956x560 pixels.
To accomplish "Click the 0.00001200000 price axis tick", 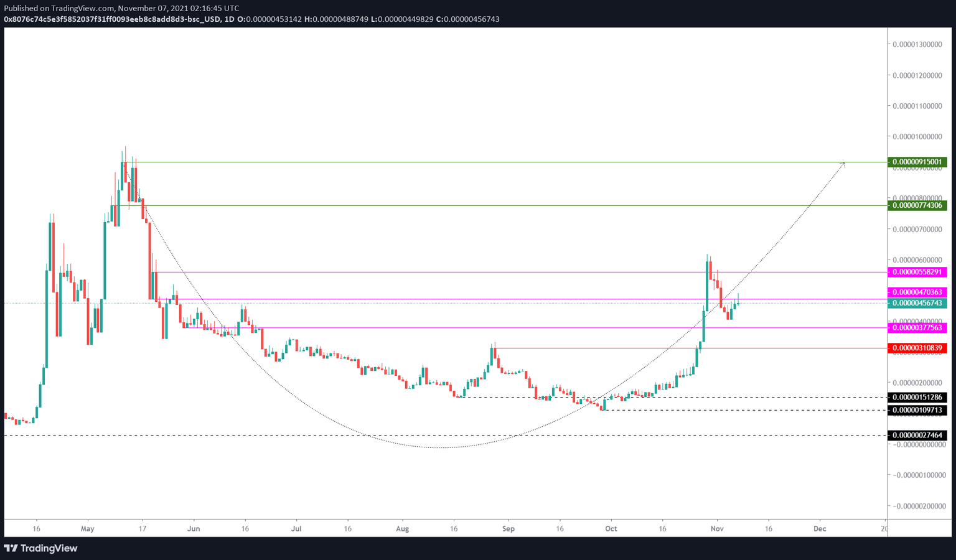I will point(917,75).
